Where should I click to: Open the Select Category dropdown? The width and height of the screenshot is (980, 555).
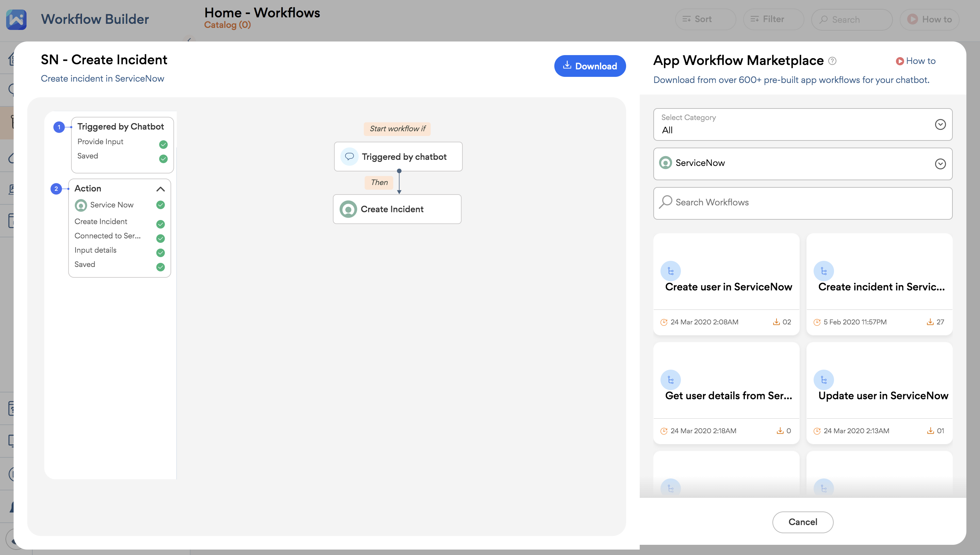click(x=802, y=125)
